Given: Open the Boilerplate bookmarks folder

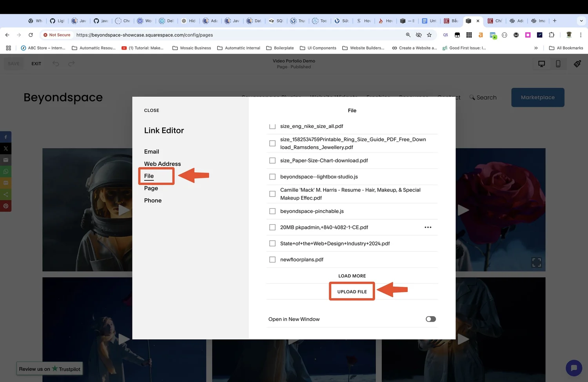Looking at the screenshot, I should 280,48.
